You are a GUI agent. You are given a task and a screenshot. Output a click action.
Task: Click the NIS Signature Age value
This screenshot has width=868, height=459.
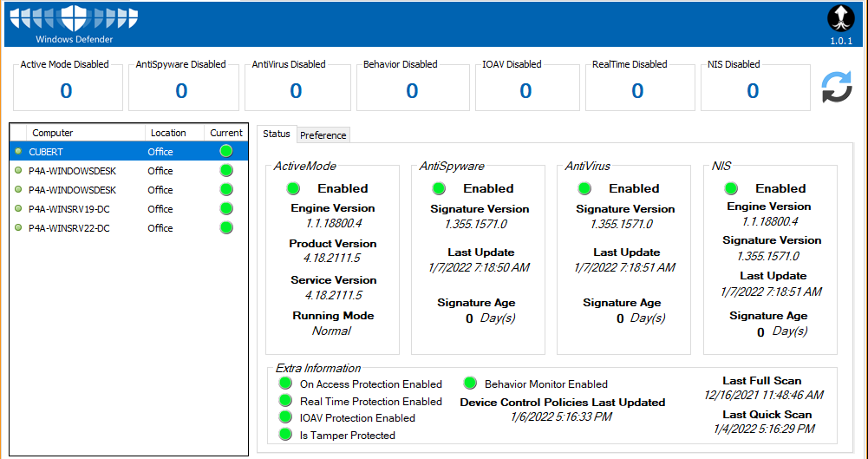760,332
